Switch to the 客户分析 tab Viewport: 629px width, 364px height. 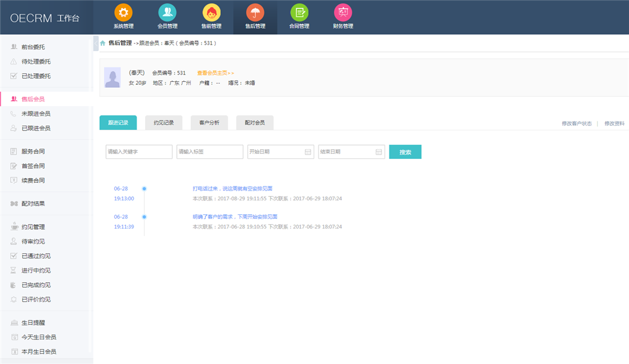pos(209,123)
